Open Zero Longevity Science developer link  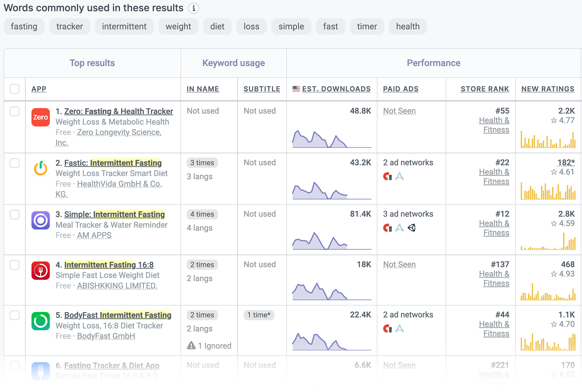[x=119, y=132]
